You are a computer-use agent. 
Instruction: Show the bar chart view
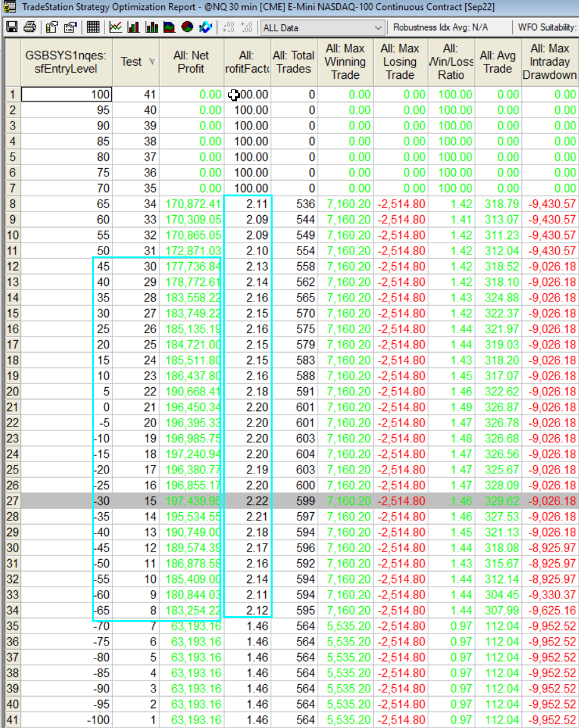point(133,28)
